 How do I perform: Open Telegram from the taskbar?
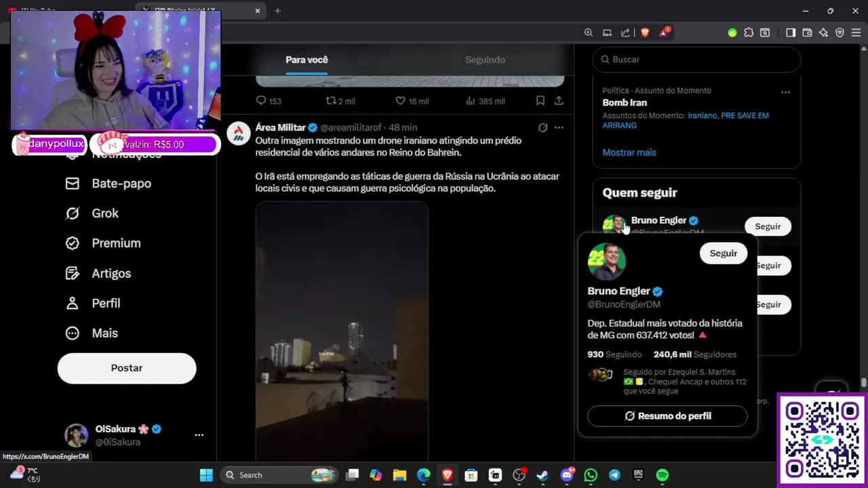[614, 475]
